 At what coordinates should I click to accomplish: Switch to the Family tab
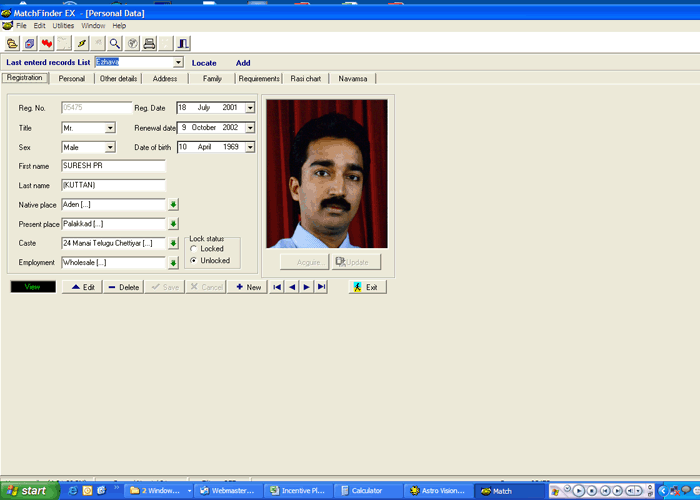click(212, 79)
